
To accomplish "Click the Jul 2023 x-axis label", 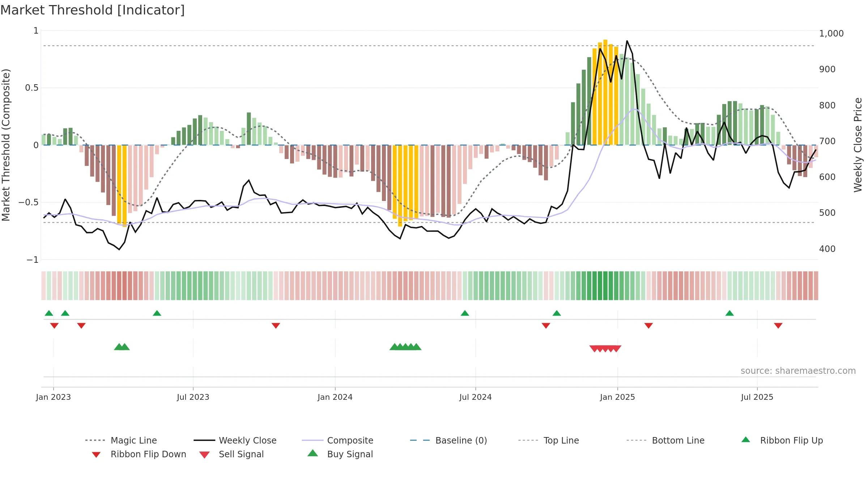I will click(x=193, y=397).
